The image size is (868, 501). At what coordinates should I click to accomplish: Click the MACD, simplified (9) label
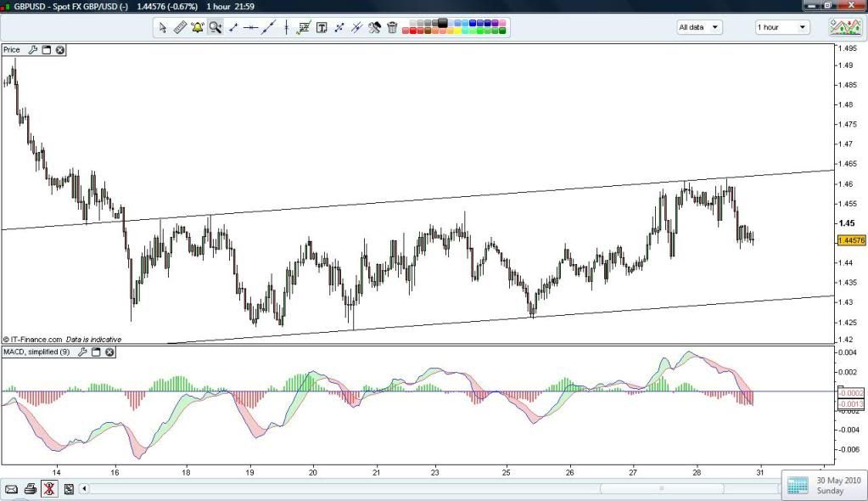point(36,352)
